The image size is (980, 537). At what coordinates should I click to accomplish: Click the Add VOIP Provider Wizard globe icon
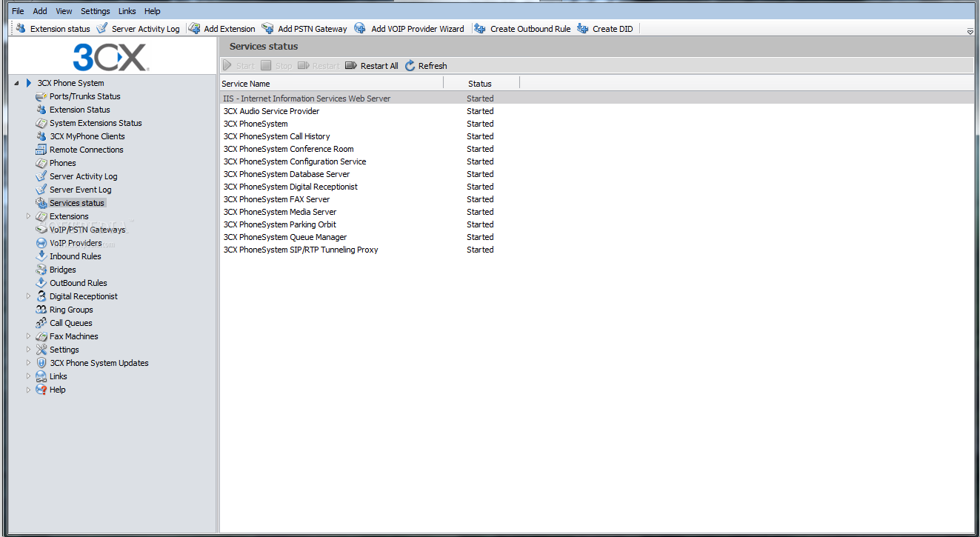coord(360,29)
